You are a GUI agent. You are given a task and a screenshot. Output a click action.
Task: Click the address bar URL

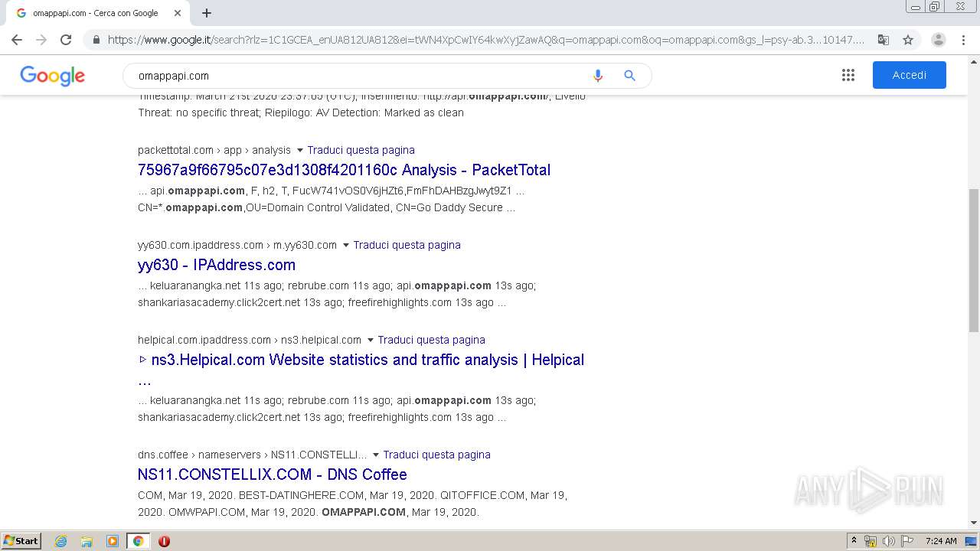point(486,40)
